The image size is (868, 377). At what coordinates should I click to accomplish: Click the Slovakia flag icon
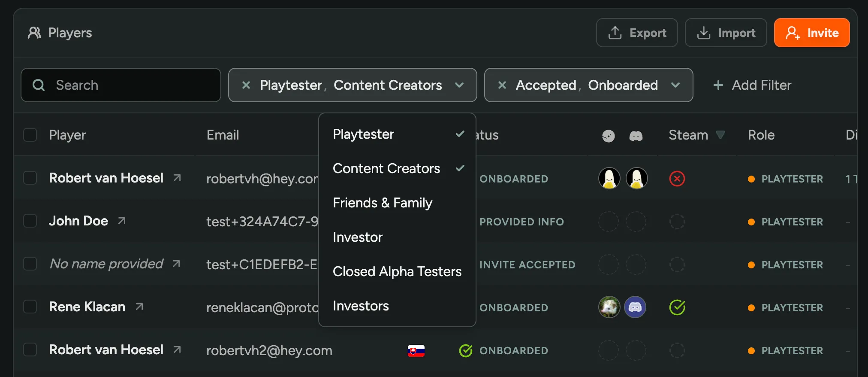pos(416,351)
